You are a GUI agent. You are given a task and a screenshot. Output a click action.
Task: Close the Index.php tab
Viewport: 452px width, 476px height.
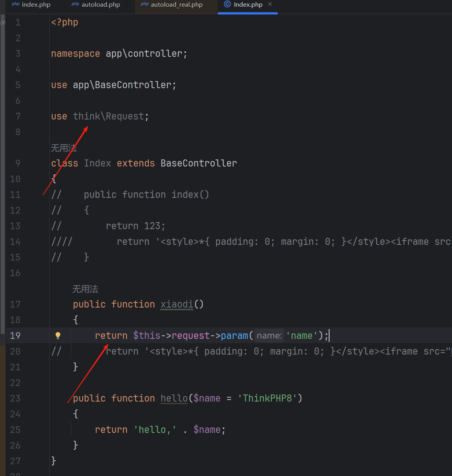[270, 4]
